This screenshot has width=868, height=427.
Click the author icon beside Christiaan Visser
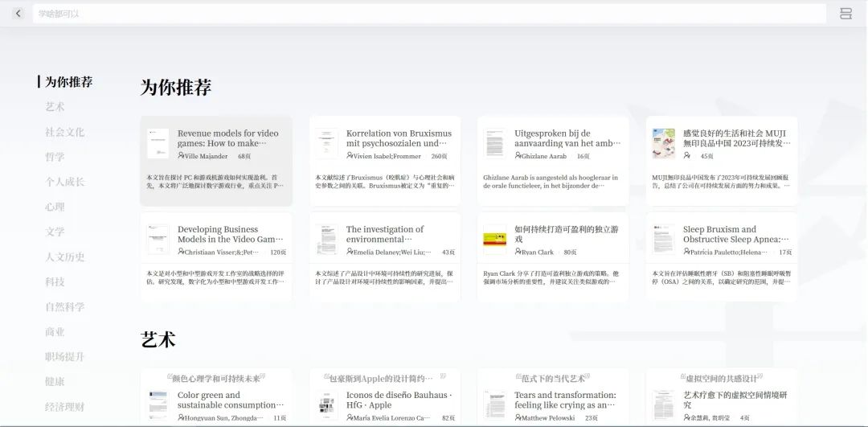point(181,252)
